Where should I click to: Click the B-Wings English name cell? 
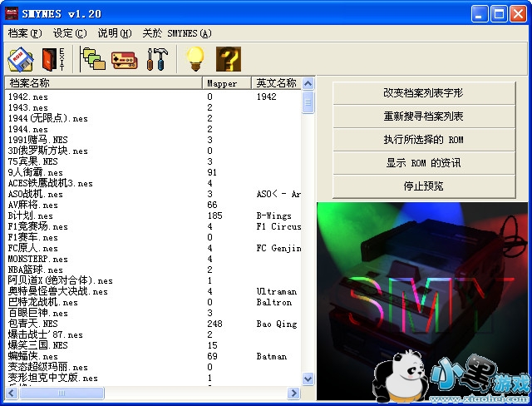tap(274, 216)
